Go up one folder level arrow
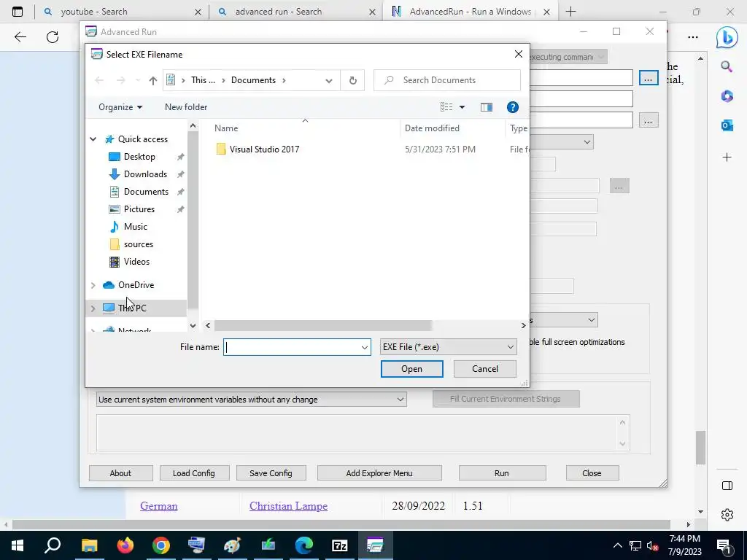 152,80
